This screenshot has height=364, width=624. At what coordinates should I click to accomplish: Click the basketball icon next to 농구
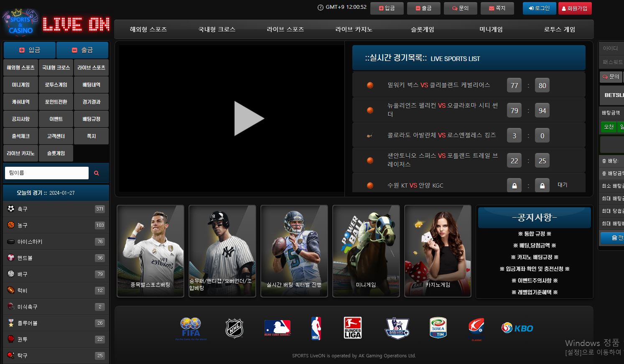pos(11,225)
